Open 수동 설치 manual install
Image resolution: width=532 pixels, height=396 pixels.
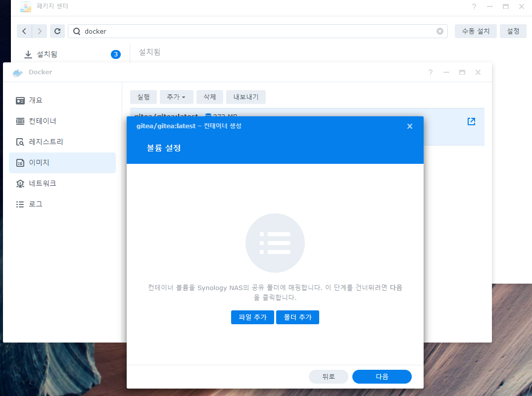pos(476,31)
